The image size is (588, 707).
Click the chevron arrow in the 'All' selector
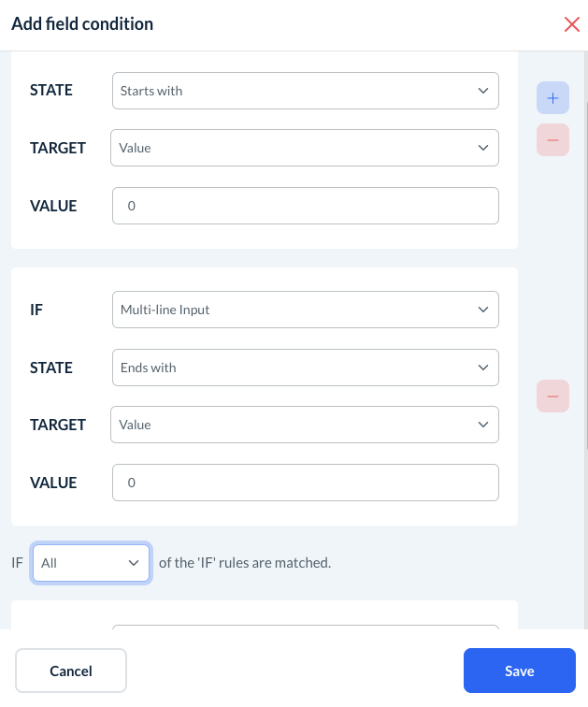134,563
